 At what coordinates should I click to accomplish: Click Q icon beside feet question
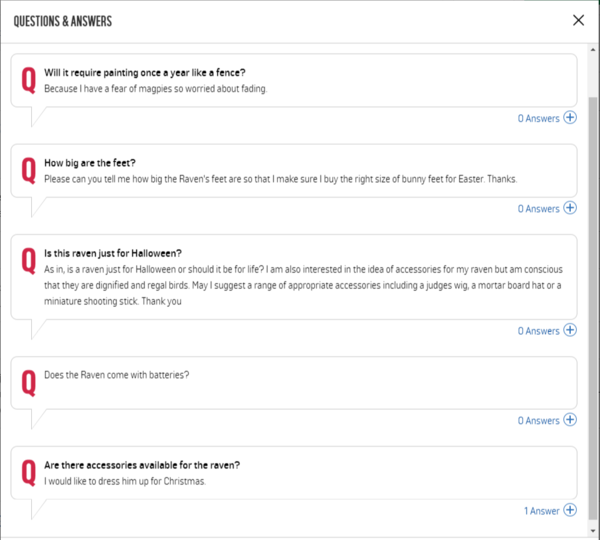(x=28, y=171)
